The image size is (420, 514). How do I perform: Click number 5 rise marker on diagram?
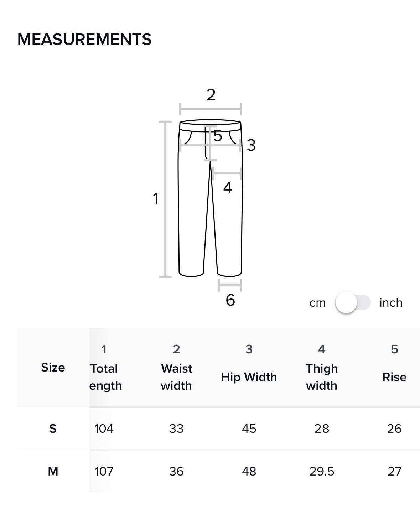tap(218, 136)
